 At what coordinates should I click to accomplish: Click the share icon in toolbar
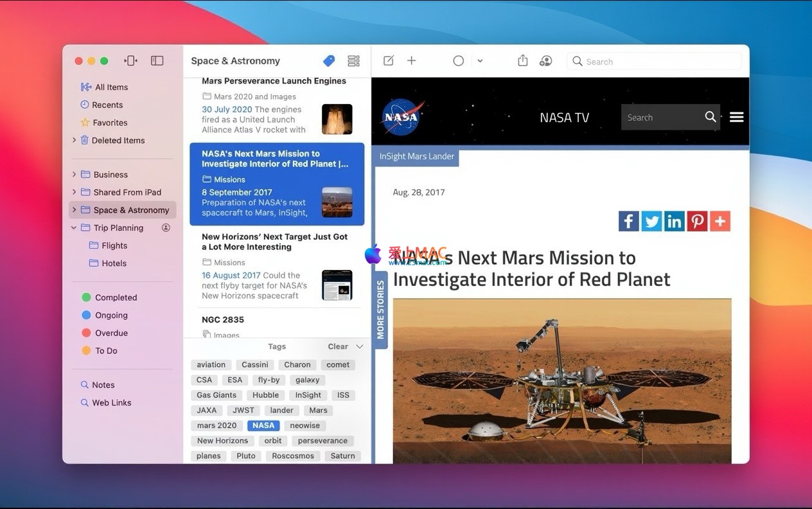[x=523, y=61]
